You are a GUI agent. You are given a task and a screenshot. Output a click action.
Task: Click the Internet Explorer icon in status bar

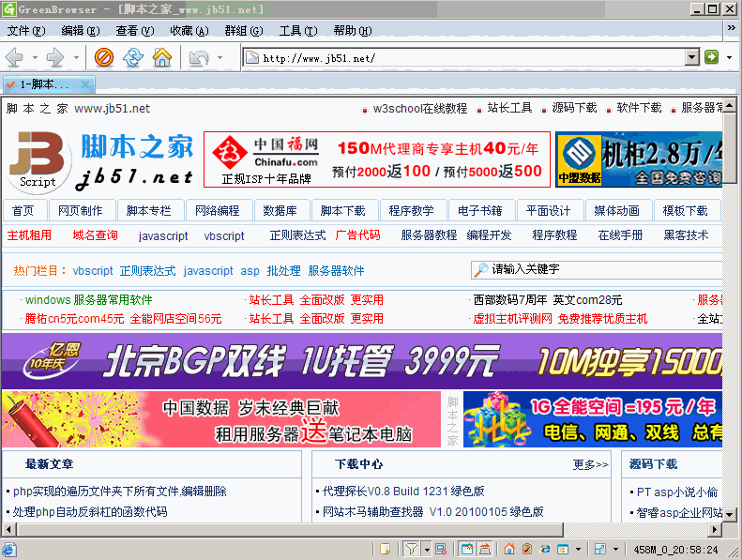pyautogui.click(x=545, y=549)
